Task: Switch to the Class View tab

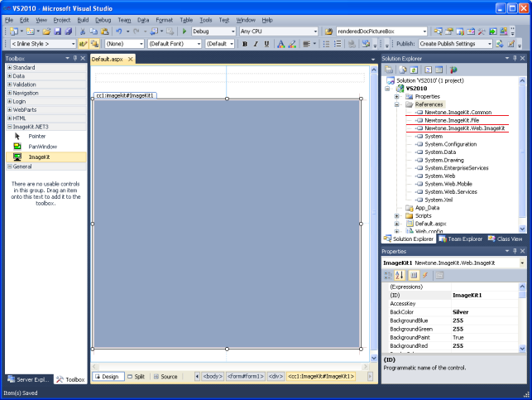Action: 506,239
